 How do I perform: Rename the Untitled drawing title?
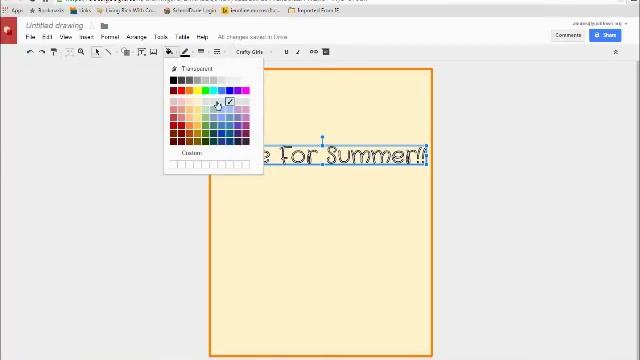pos(55,26)
